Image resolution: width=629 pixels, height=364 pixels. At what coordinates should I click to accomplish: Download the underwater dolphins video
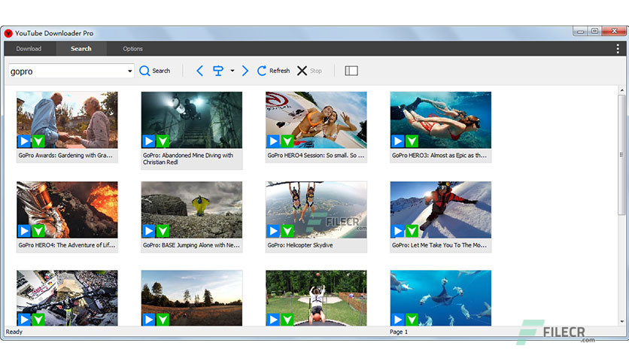click(412, 320)
